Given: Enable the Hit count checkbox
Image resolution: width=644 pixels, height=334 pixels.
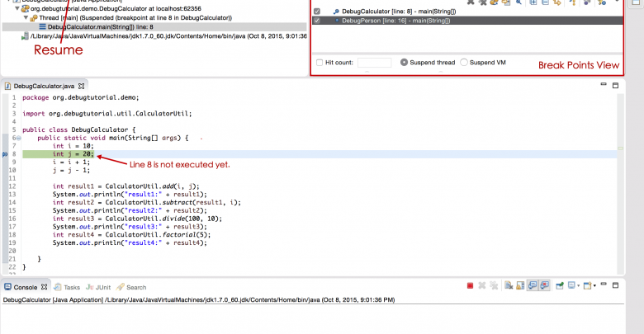Looking at the screenshot, I should point(320,63).
